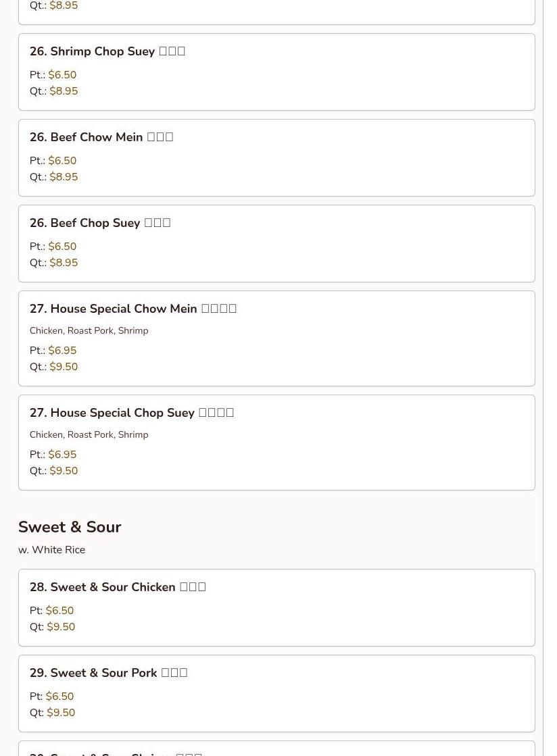Screen dimensions: 557x756
Task: Open the Shrimp Chop Suey menu item
Action: (x=107, y=51)
